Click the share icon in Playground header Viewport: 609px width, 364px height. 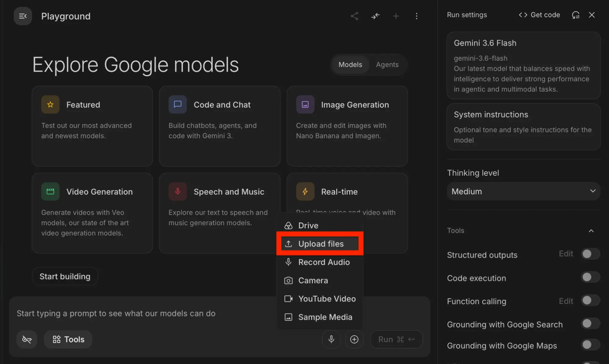point(354,16)
